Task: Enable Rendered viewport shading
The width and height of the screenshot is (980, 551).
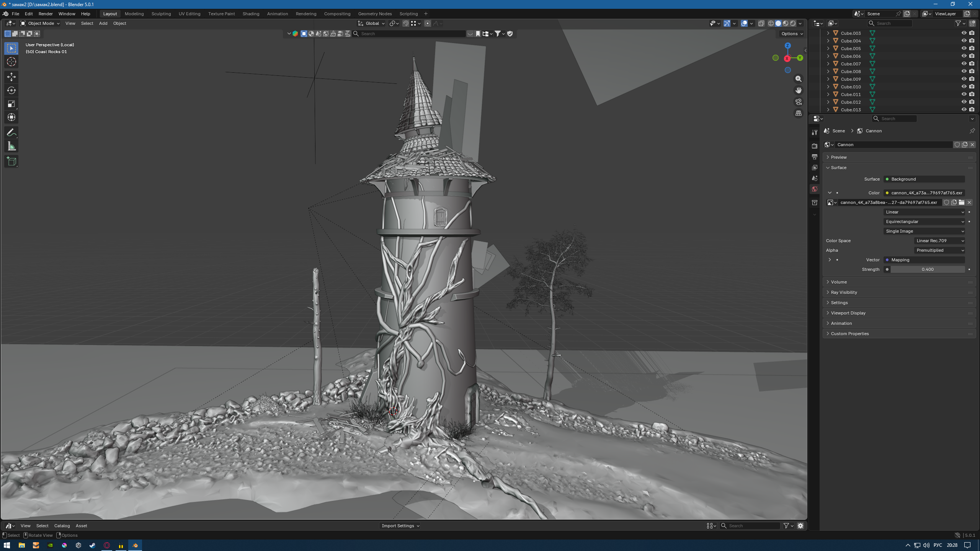Action: [x=792, y=23]
